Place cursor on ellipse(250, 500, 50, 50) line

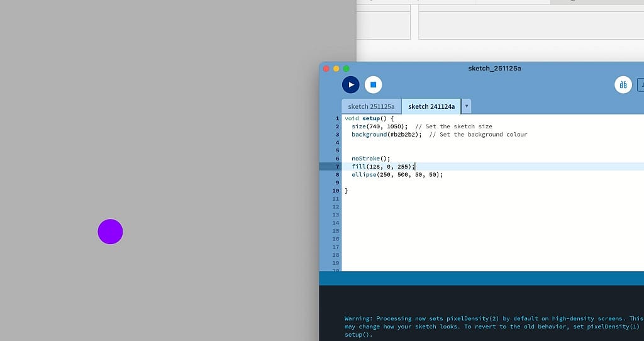point(397,175)
